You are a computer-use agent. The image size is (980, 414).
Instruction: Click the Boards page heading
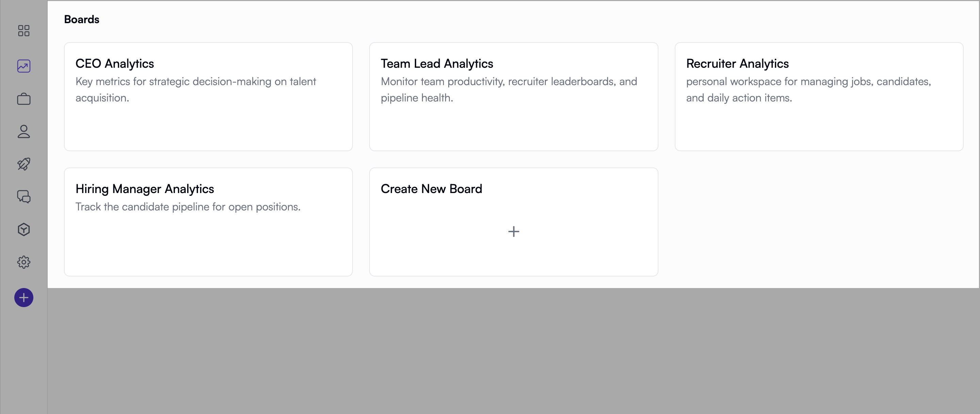tap(81, 19)
